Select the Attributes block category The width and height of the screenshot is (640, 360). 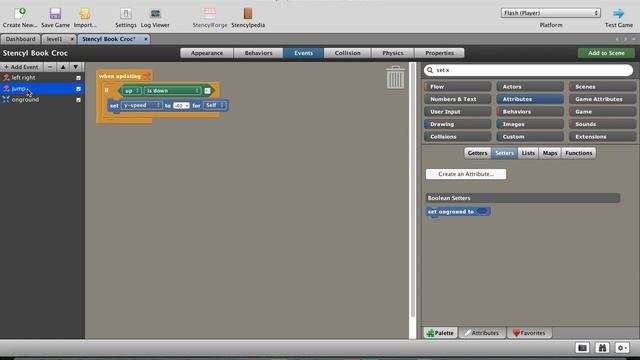pos(530,99)
